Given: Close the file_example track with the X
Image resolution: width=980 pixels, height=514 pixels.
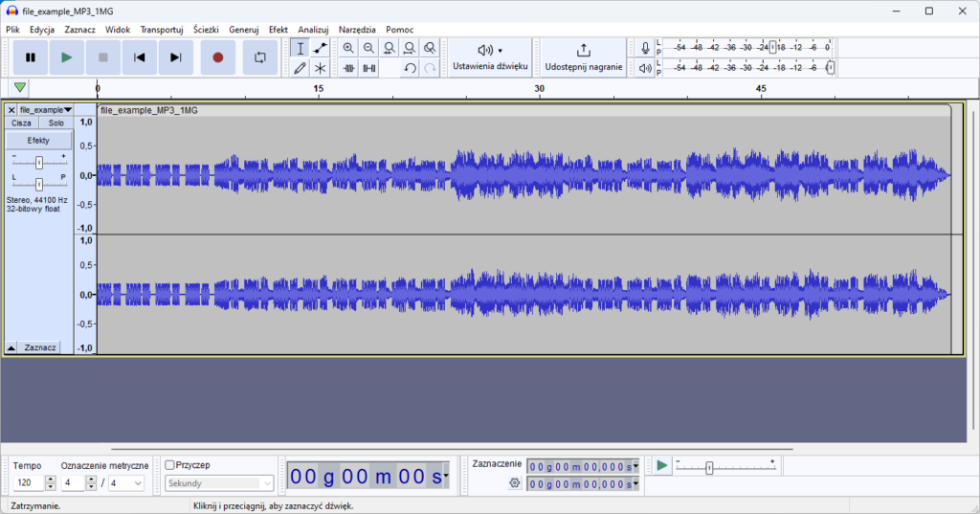Looking at the screenshot, I should point(11,110).
